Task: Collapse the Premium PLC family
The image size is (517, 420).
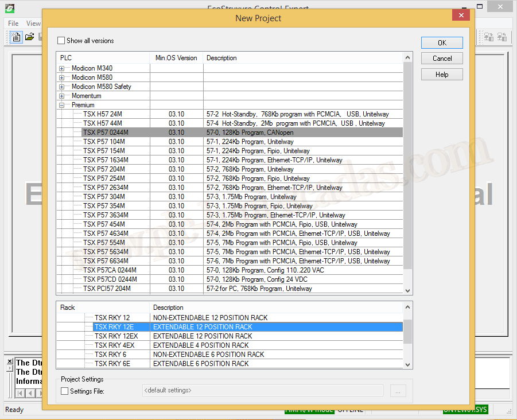Action: coord(62,105)
